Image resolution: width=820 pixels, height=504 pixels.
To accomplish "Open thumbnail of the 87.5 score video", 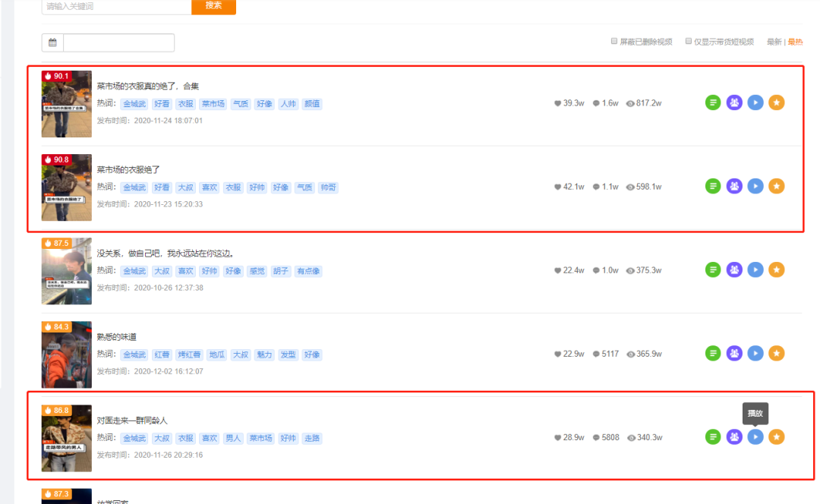I will pos(66,271).
